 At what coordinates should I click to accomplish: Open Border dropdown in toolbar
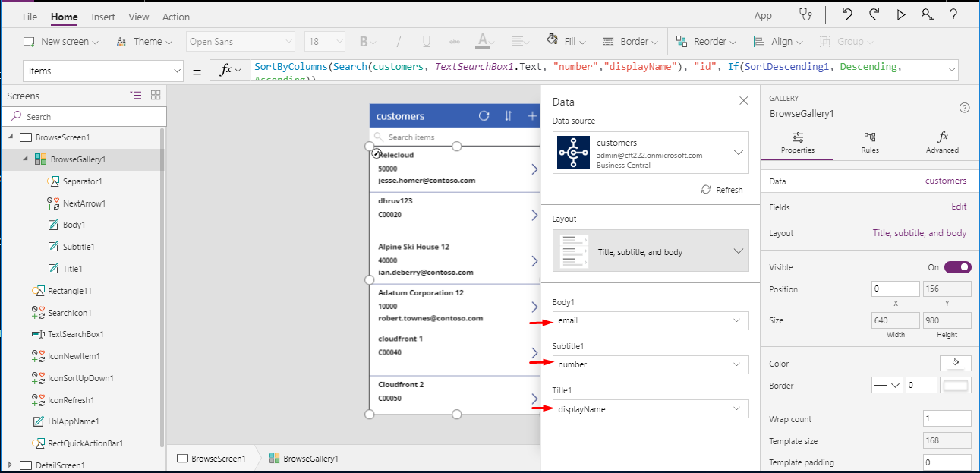630,42
